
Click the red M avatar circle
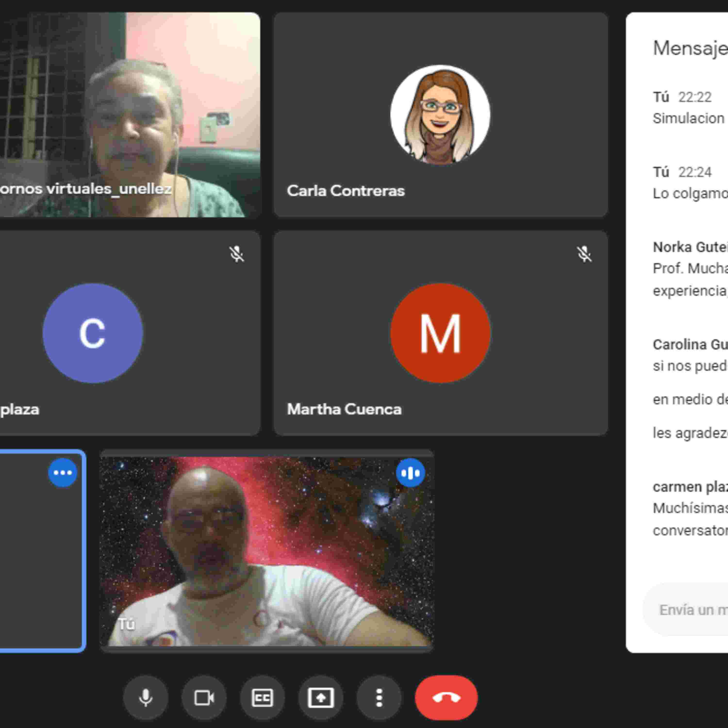(x=440, y=333)
